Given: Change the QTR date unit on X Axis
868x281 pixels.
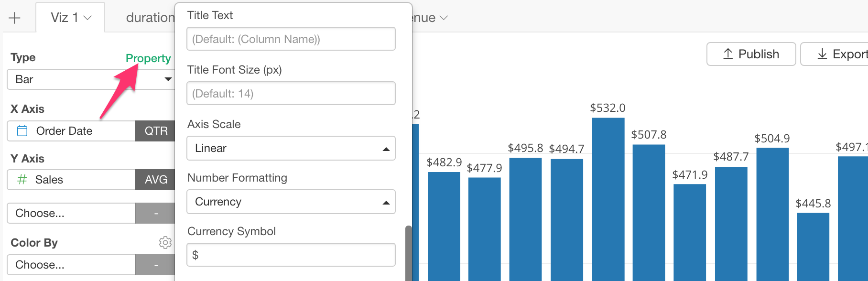Looking at the screenshot, I should tap(155, 131).
